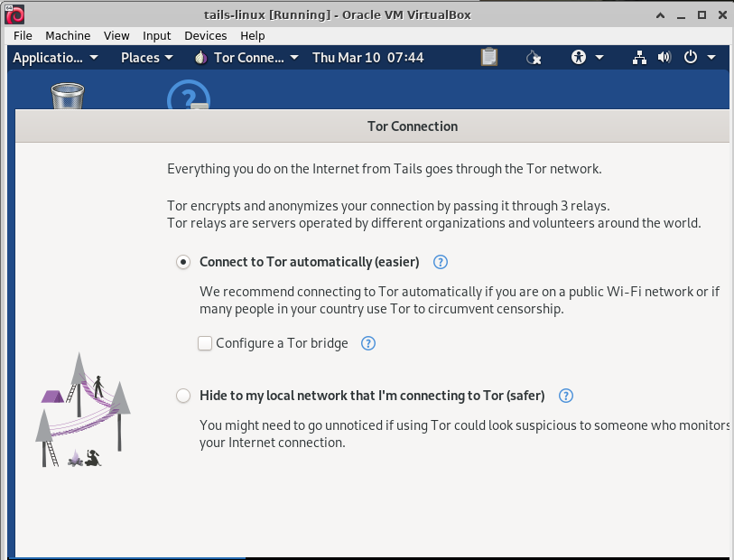Open help for connecting to Tor automatically
Image resolution: width=734 pixels, height=560 pixels.
pos(441,262)
